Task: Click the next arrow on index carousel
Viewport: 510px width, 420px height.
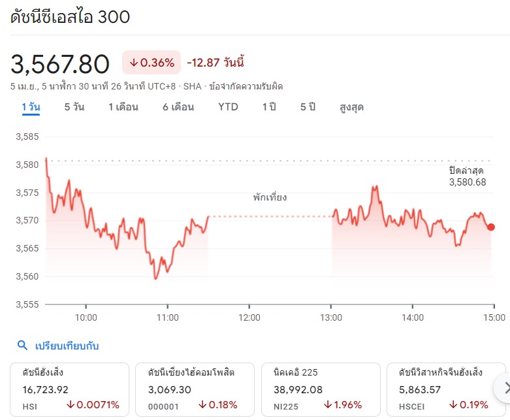Action: point(505,388)
